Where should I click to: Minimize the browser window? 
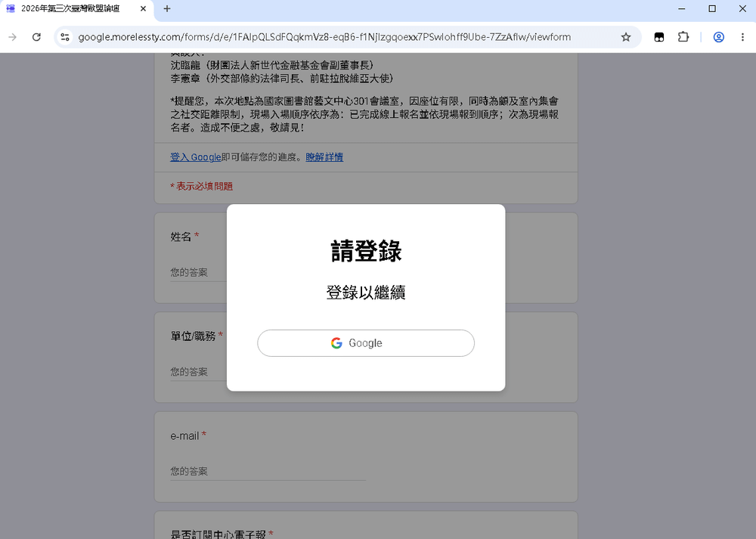[x=681, y=8]
